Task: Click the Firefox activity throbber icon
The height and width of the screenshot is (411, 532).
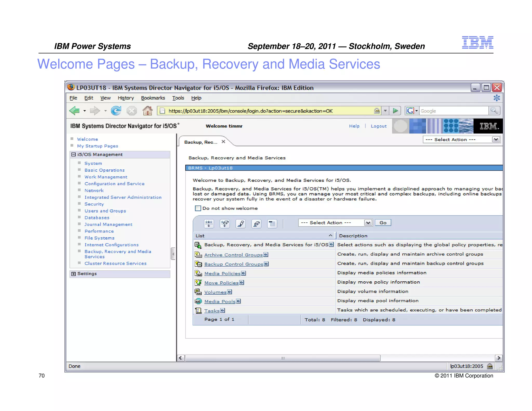Action: pyautogui.click(x=496, y=98)
